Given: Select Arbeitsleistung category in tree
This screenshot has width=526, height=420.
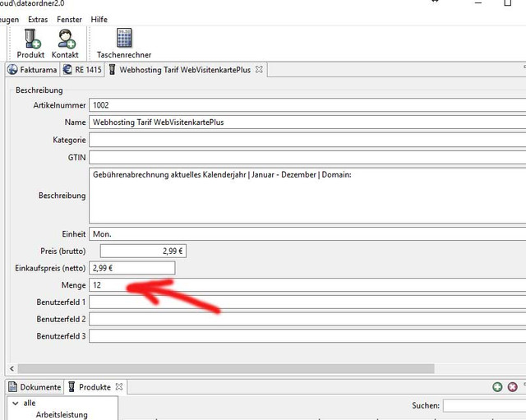Looking at the screenshot, I should pyautogui.click(x=62, y=414).
